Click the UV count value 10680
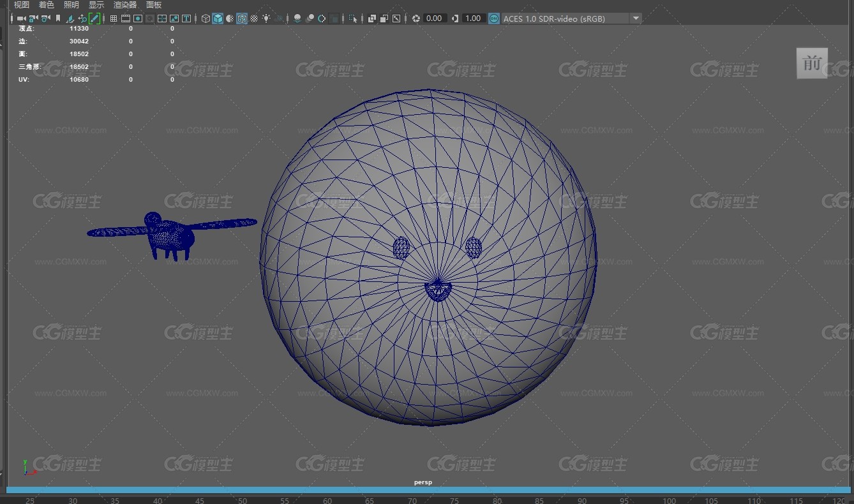The height and width of the screenshot is (504, 854). click(79, 80)
